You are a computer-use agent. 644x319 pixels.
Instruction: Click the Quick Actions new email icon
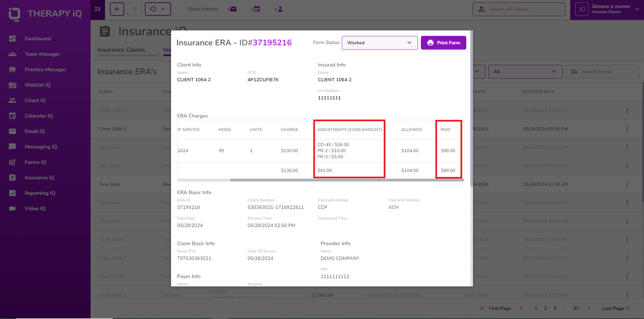(x=232, y=9)
